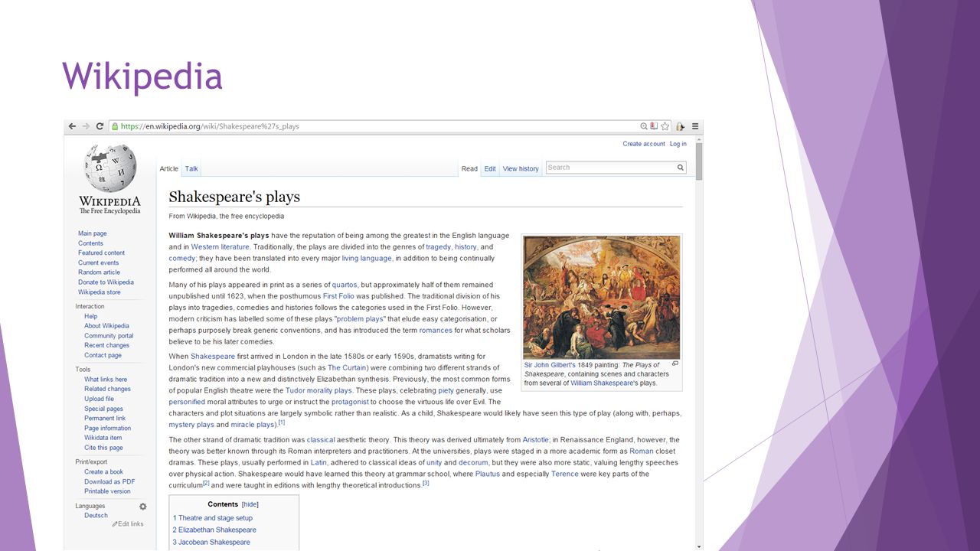The width and height of the screenshot is (980, 551).
Task: Bookmark the page with the star icon
Action: tap(665, 126)
